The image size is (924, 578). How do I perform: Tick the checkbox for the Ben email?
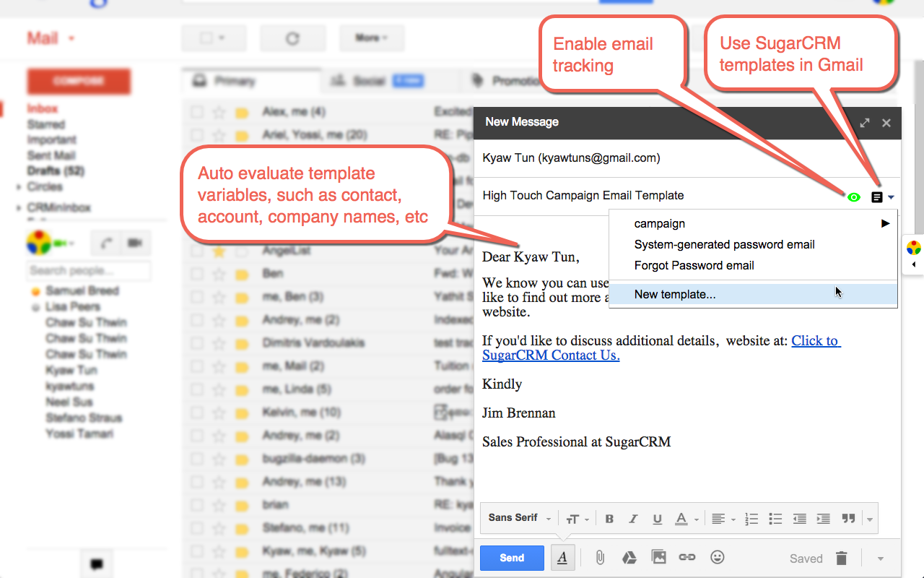pos(196,274)
